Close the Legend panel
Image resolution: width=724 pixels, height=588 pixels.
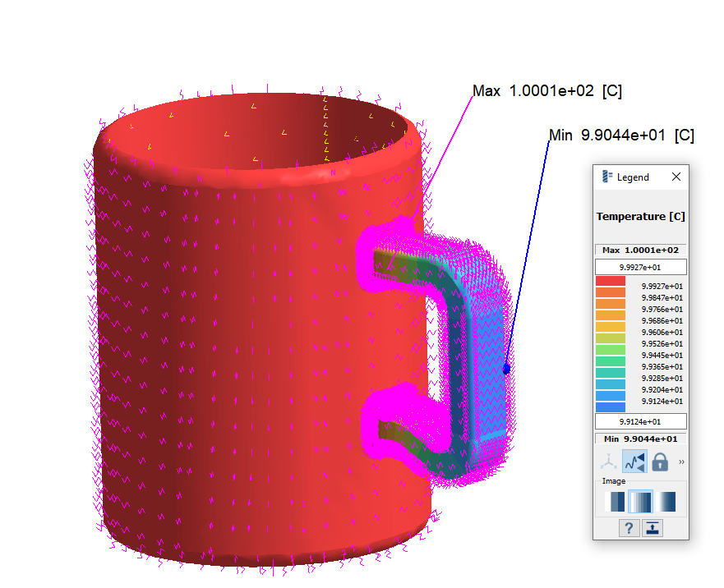point(676,177)
